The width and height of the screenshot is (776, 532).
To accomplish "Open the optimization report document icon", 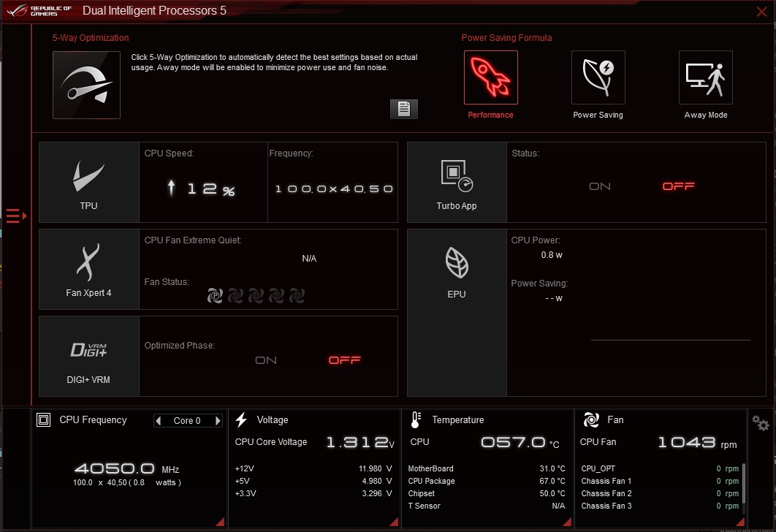I will 404,109.
